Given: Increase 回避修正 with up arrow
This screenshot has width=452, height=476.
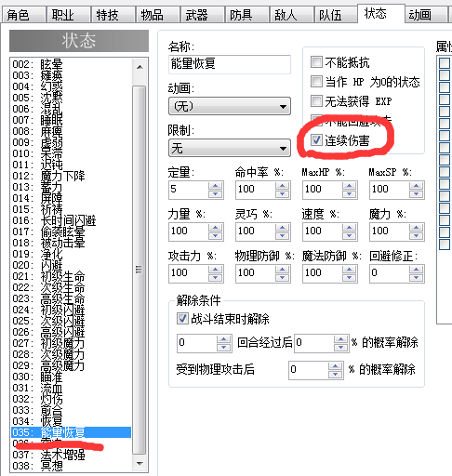Looking at the screenshot, I should click(x=416, y=269).
